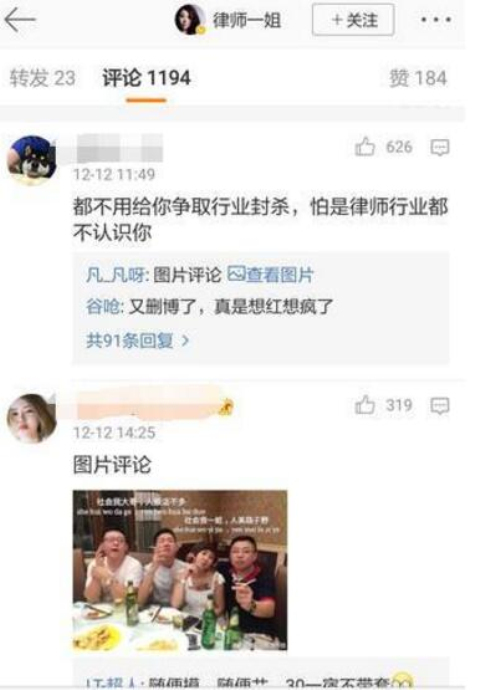The width and height of the screenshot is (500, 690).
Task: Switch to 评论 1194 tab
Action: (146, 78)
